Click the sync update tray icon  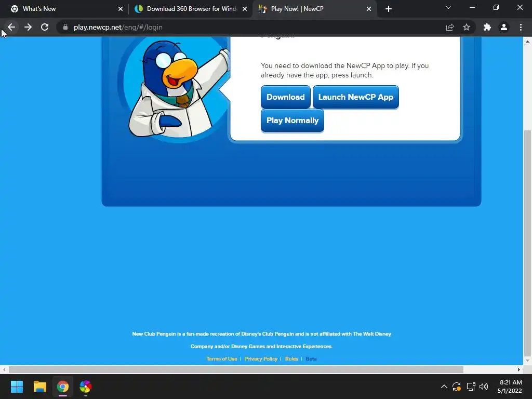[457, 387]
